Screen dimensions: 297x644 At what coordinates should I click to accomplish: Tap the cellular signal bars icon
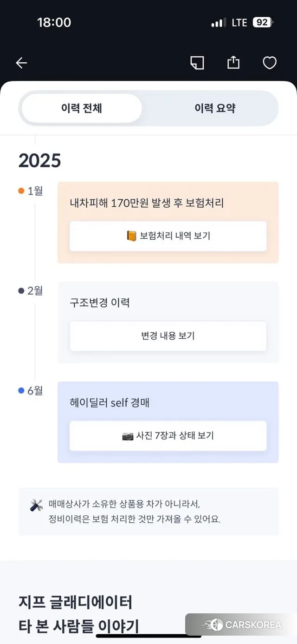point(218,23)
